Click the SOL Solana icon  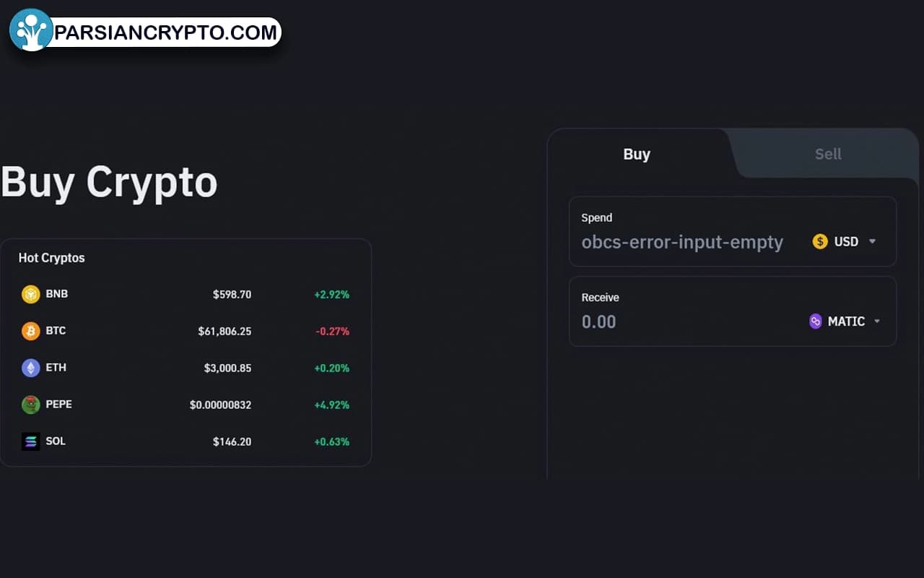point(30,441)
